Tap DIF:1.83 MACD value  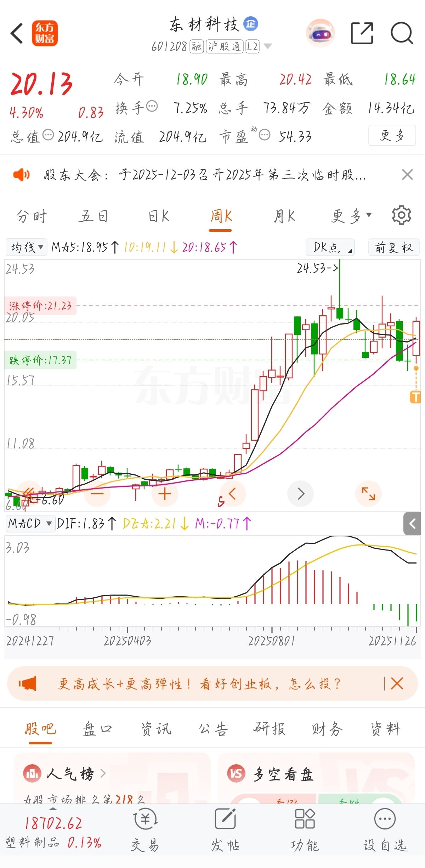86,524
